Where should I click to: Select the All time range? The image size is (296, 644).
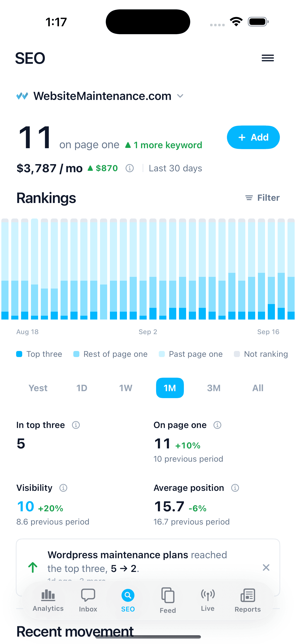point(258,388)
